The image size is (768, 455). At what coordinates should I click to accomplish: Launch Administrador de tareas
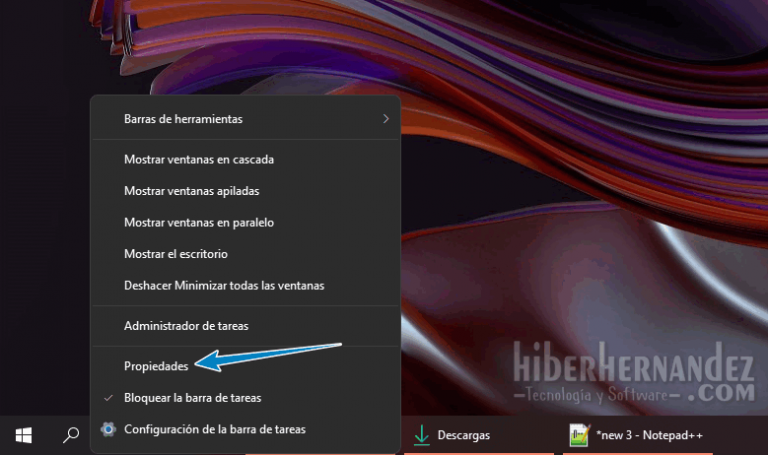(186, 325)
